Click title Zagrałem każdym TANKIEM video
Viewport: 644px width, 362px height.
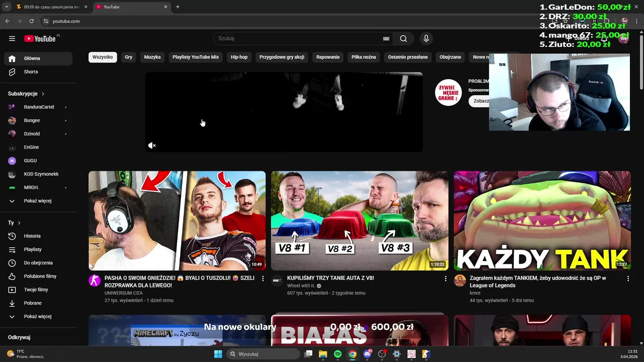[x=538, y=282]
